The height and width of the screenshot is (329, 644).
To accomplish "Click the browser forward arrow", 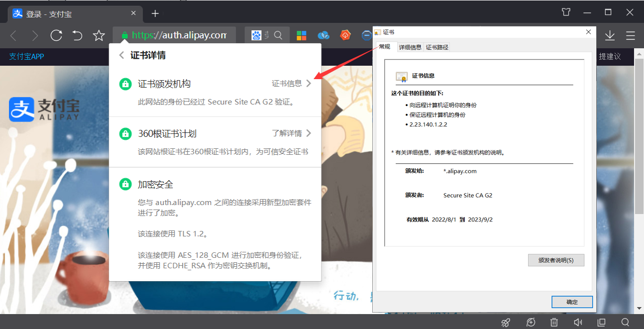I will pyautogui.click(x=35, y=35).
